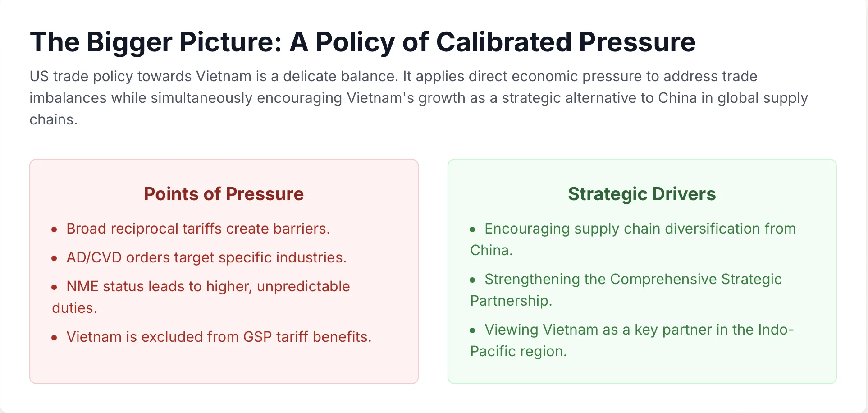Click the word 'China.' in the green card
The width and height of the screenshot is (868, 413).
pos(491,250)
